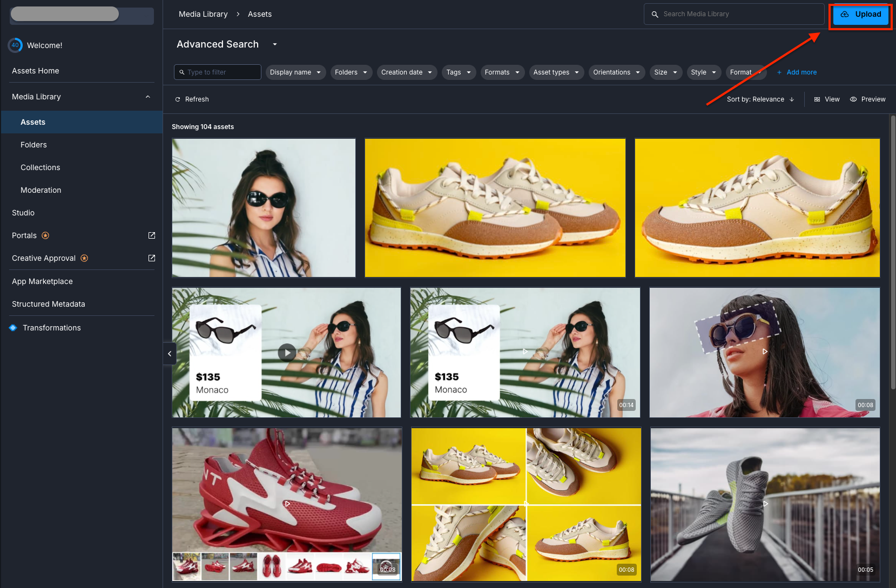Collapse the Media Library section in sidebar
The image size is (896, 588).
coord(147,96)
